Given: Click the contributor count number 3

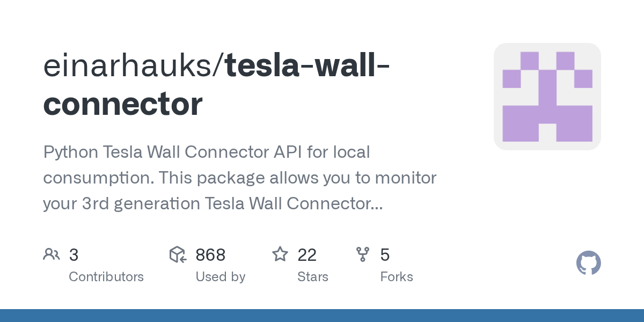Looking at the screenshot, I should [74, 255].
